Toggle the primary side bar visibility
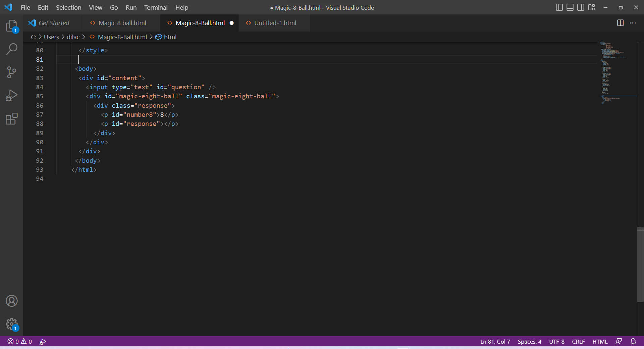 [x=559, y=7]
